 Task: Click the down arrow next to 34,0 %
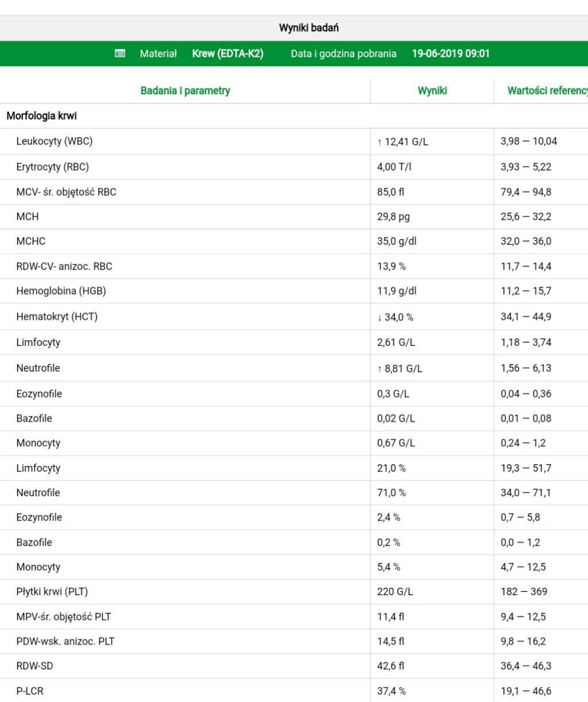click(x=380, y=318)
